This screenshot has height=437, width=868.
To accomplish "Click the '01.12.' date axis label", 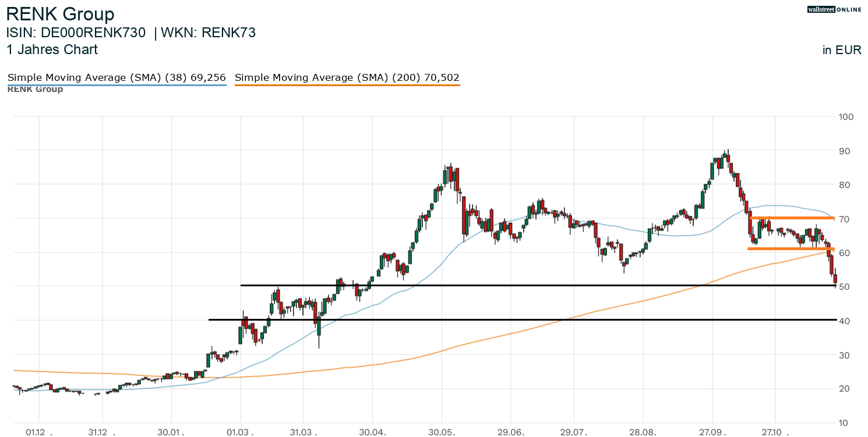I will coord(39,432).
